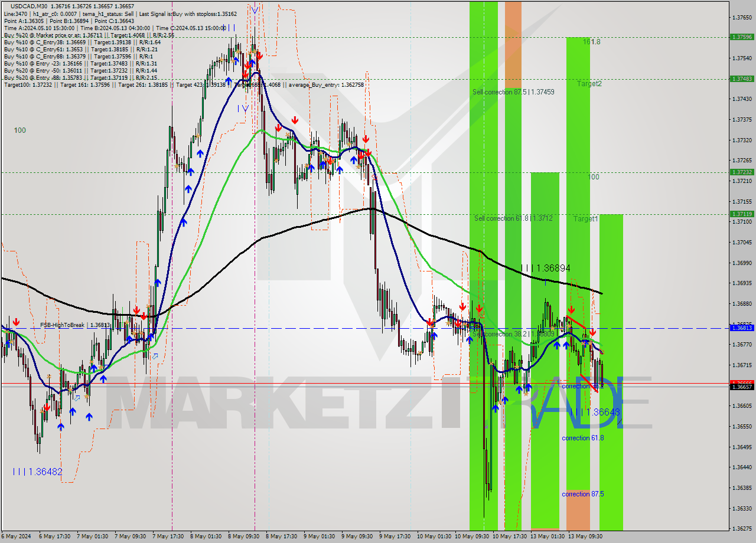Select the Sell correction 61.8 label
Screen dimensions: 756x543
(513, 218)
